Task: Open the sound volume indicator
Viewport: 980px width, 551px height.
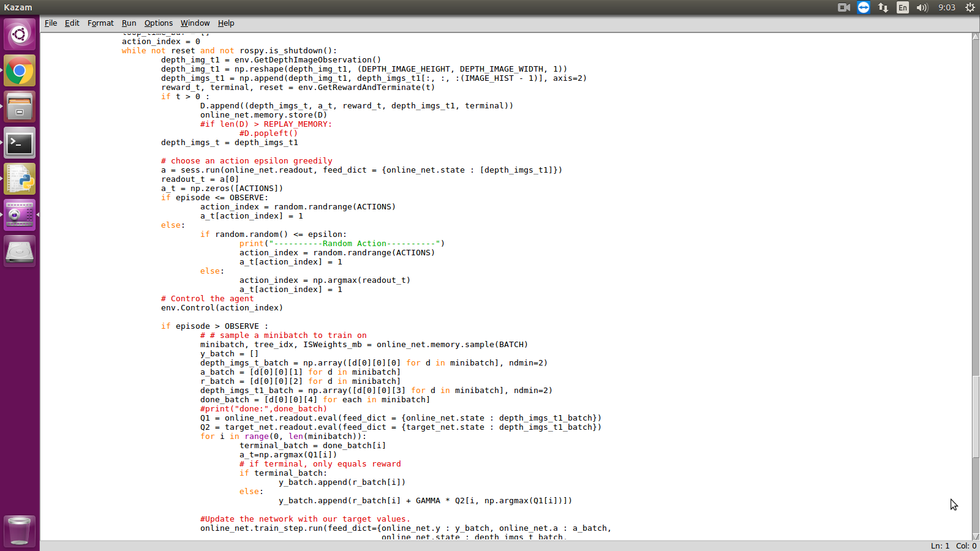Action: point(922,7)
